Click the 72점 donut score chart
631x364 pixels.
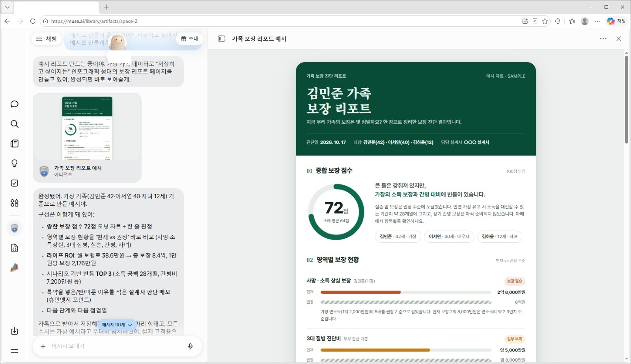pyautogui.click(x=336, y=212)
